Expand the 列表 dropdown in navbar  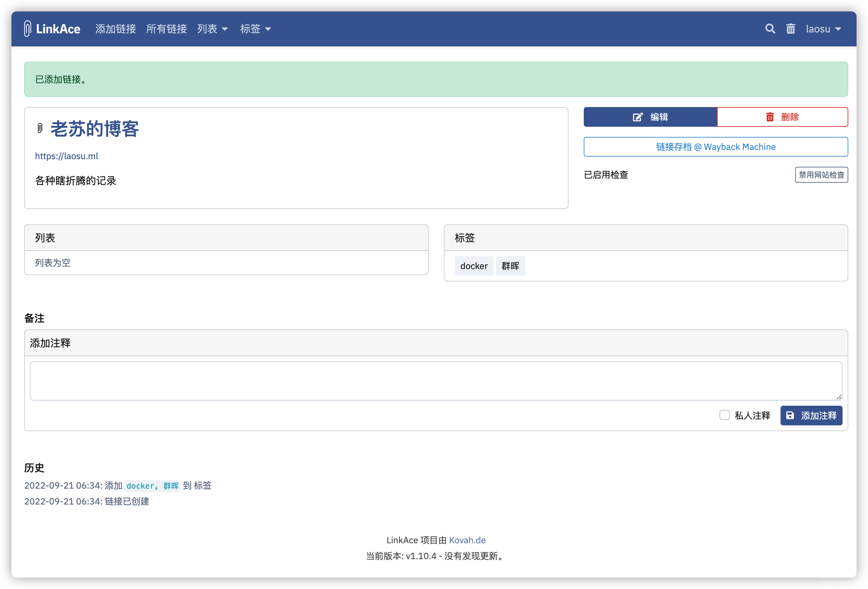pyautogui.click(x=212, y=29)
